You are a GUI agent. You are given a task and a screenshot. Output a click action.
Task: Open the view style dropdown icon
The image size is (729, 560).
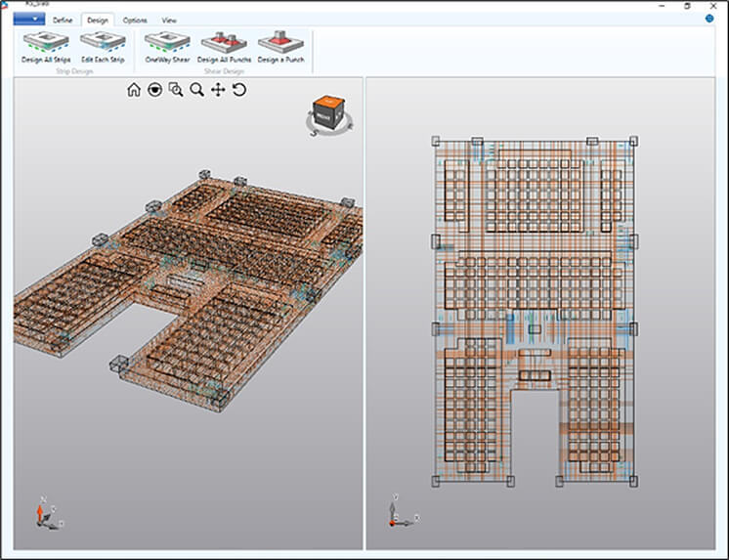pos(154,90)
